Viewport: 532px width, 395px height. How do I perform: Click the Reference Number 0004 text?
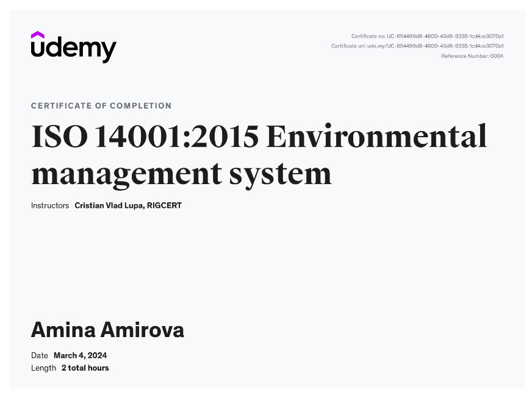tap(472, 56)
